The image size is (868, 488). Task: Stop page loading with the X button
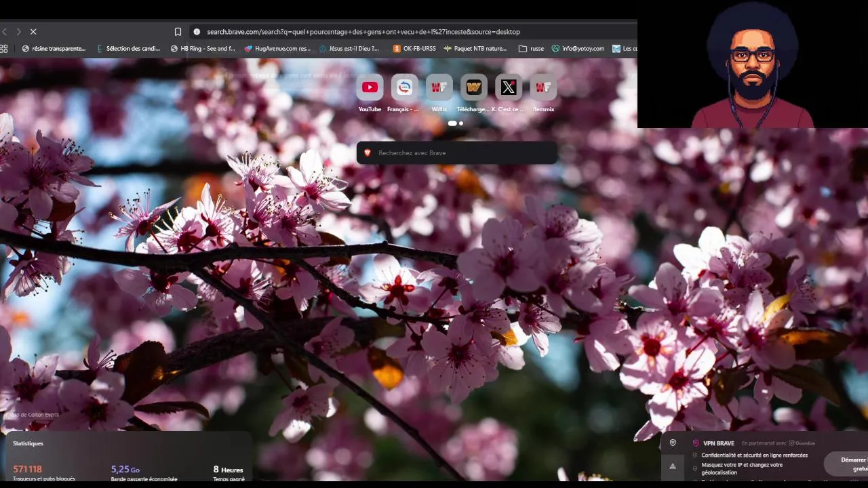(x=33, y=32)
